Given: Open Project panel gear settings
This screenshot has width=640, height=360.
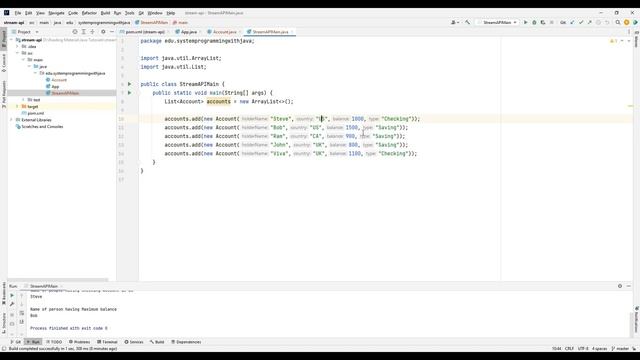Looking at the screenshot, I should [x=103, y=31].
